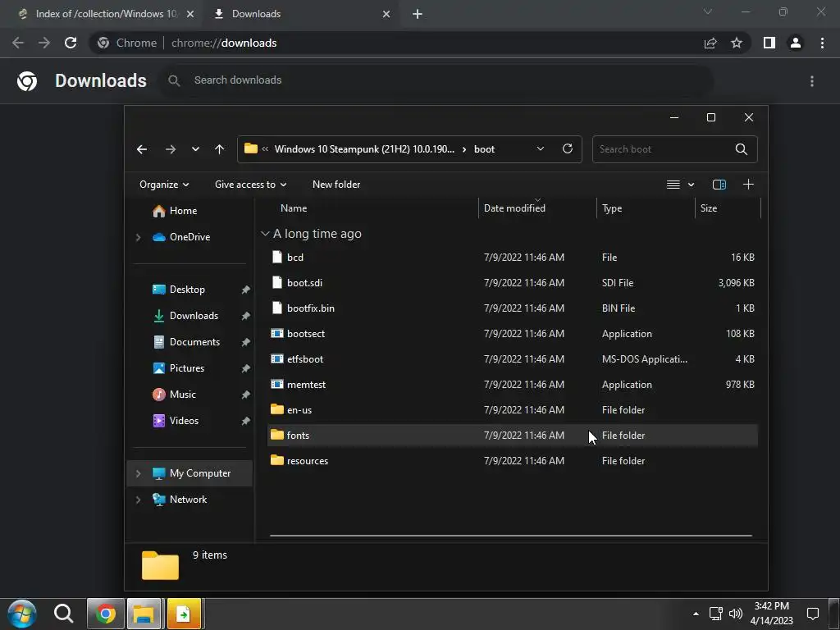
Task: Sort by Size column header
Action: (x=708, y=208)
